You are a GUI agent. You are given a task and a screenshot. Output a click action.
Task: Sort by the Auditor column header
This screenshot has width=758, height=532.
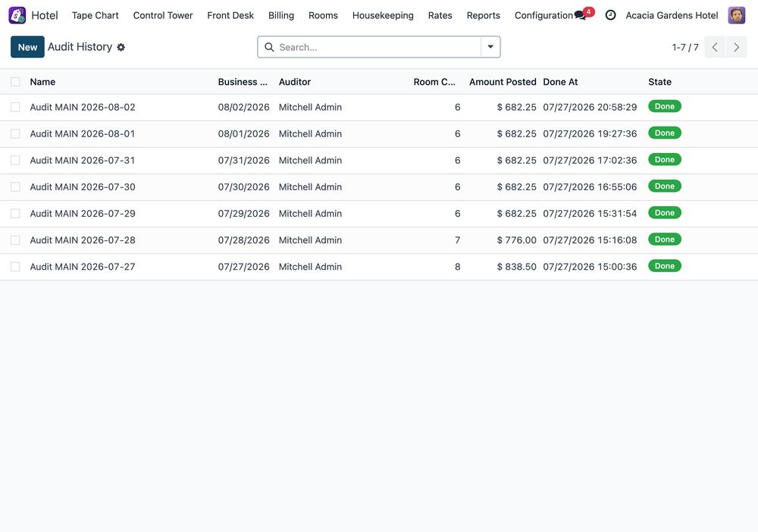[295, 82]
